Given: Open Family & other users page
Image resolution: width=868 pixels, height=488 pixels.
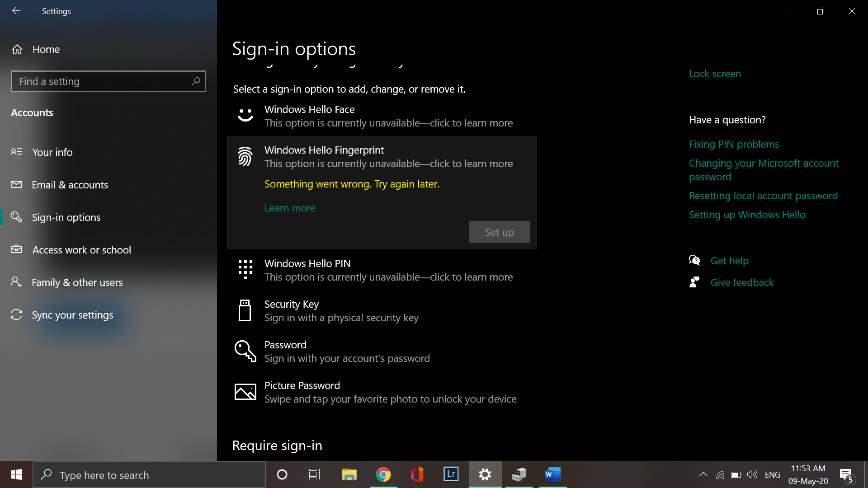Looking at the screenshot, I should point(108,282).
